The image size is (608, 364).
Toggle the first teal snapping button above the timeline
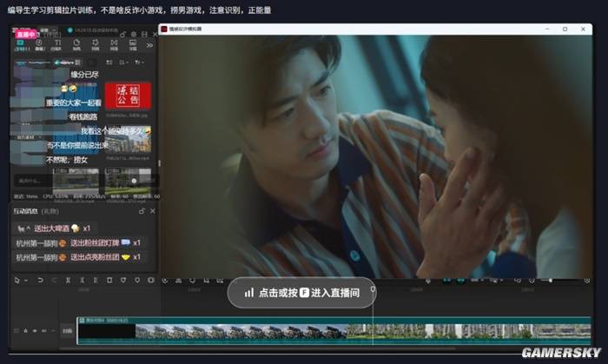click(446, 281)
